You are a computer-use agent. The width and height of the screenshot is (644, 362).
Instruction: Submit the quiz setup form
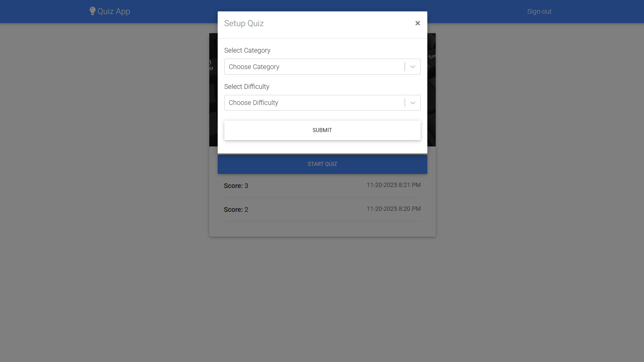click(x=322, y=130)
